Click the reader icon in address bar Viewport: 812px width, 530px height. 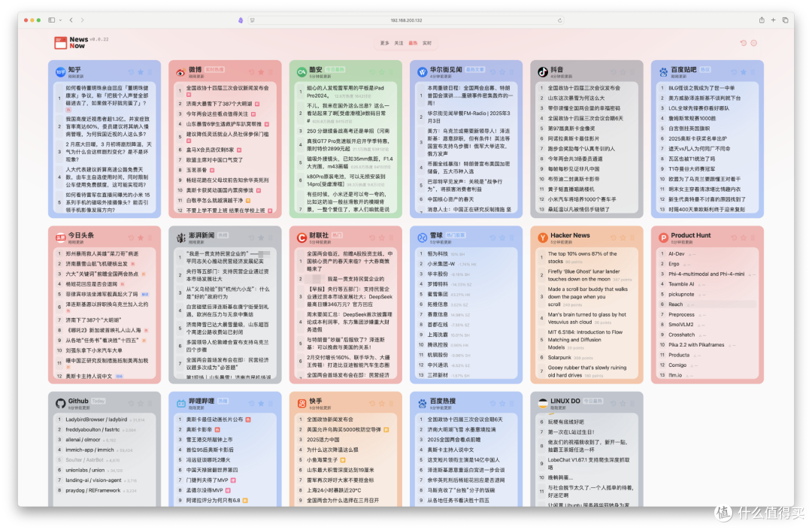(x=253, y=20)
